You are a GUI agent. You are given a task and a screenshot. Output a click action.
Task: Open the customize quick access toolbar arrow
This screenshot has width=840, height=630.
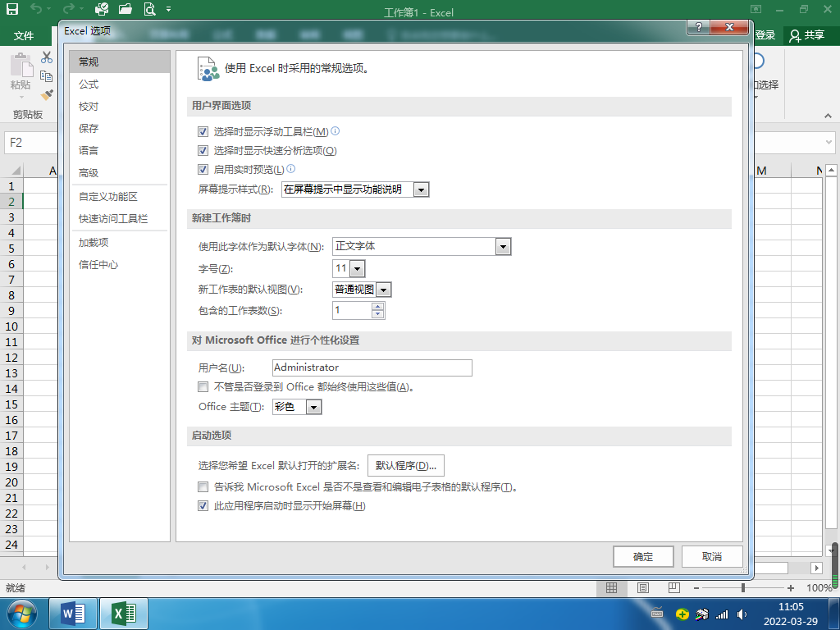pos(169,9)
